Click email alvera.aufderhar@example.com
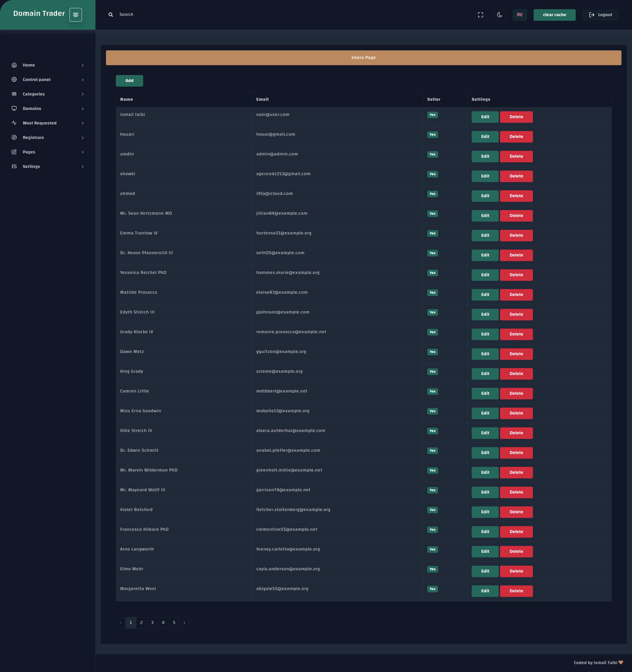The height and width of the screenshot is (672, 632). [x=291, y=431]
